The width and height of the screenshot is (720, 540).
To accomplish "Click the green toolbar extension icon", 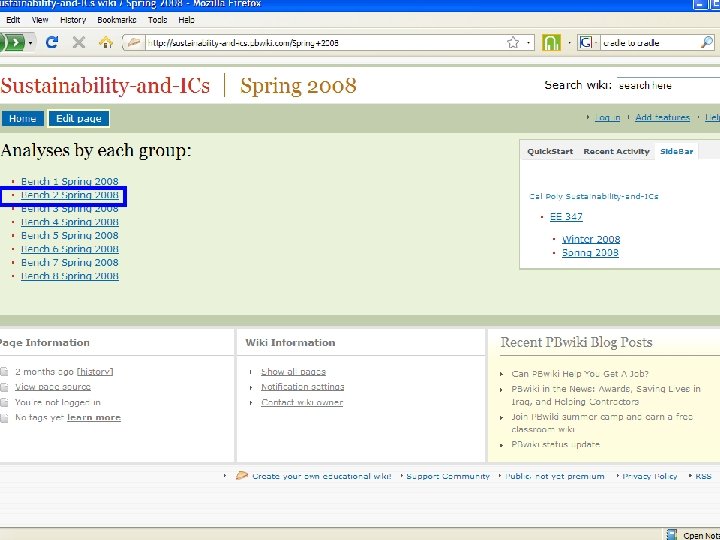I will point(551,43).
